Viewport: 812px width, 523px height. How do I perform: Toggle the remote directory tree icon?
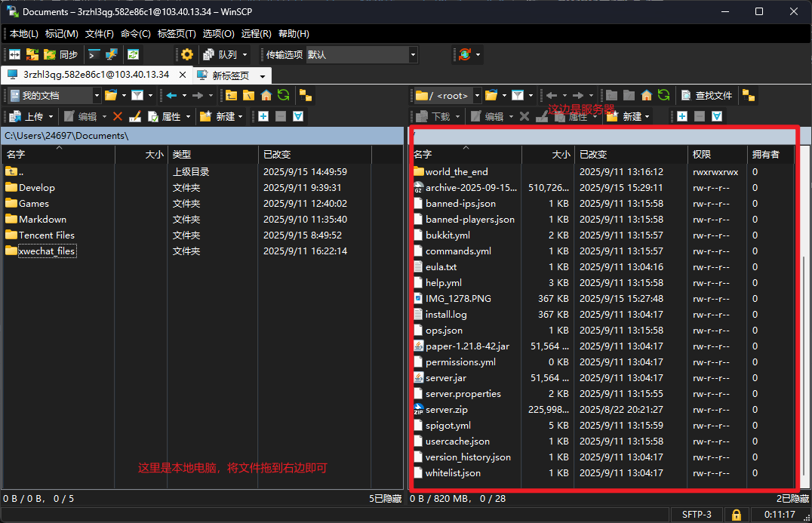pos(748,95)
